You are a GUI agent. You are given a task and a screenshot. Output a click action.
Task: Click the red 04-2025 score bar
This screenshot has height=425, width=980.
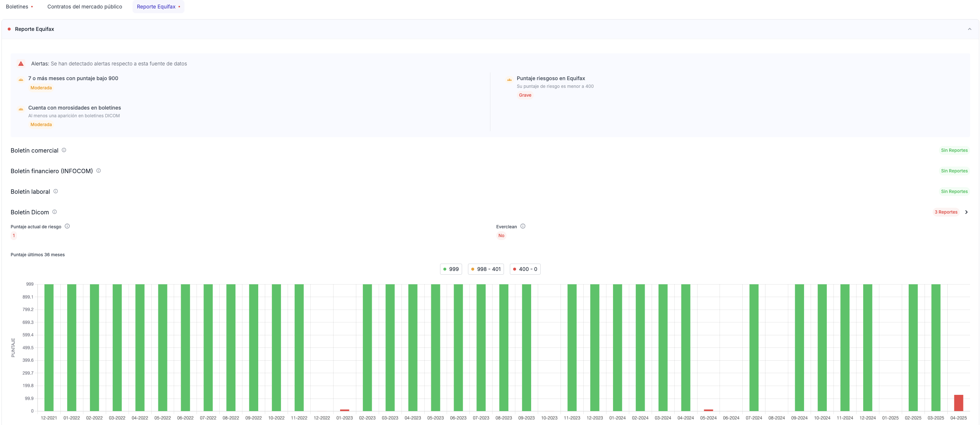point(958,403)
